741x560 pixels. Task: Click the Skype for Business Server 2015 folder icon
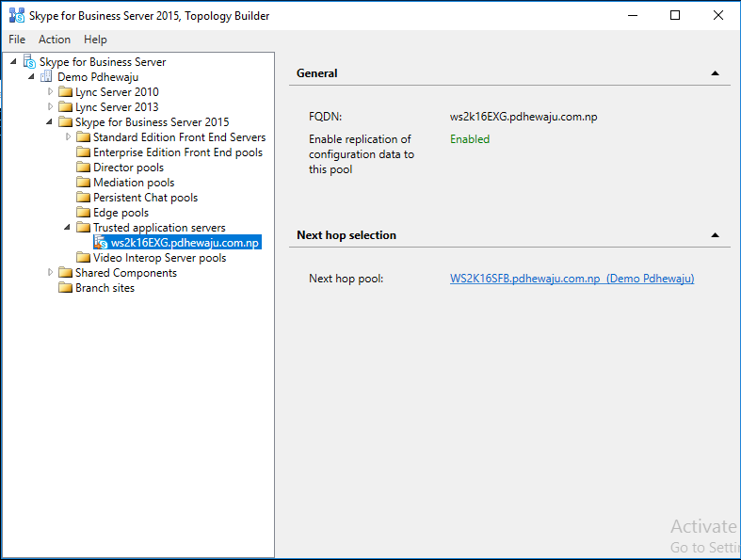[x=65, y=122]
